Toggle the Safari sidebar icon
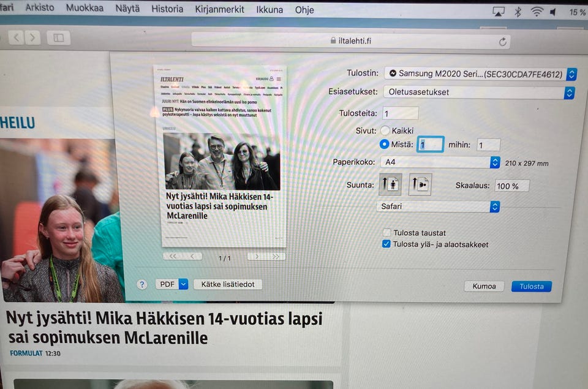This screenshot has width=588, height=389. click(x=59, y=38)
